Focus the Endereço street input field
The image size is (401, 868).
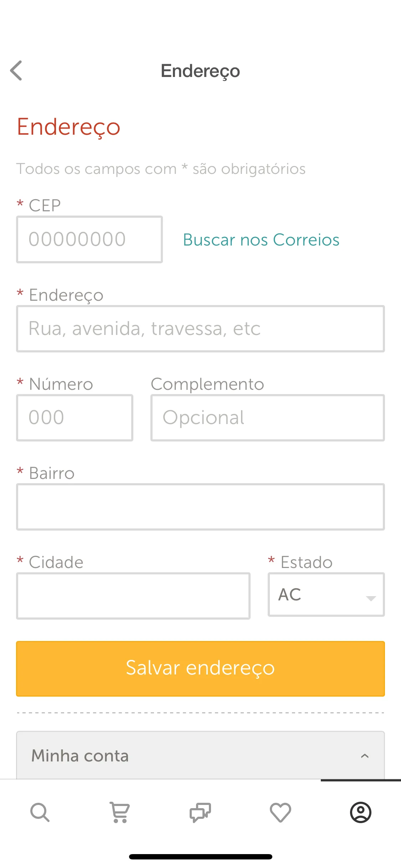click(x=200, y=329)
